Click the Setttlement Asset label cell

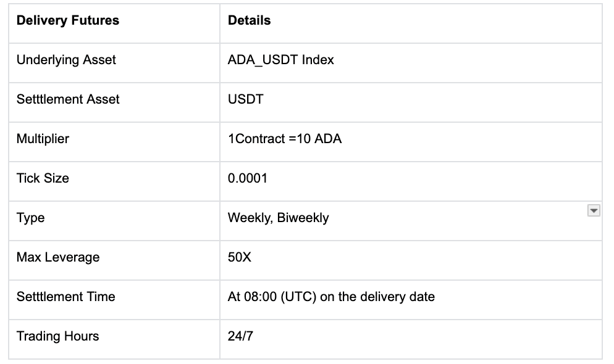68,99
